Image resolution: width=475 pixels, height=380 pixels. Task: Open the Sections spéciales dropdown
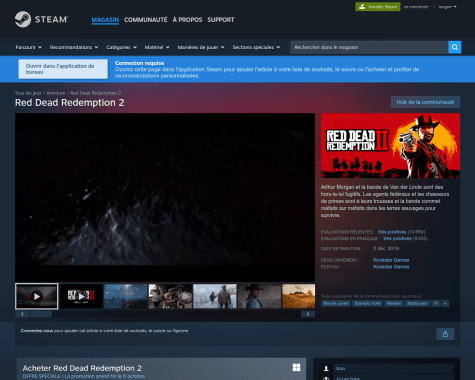(x=256, y=47)
